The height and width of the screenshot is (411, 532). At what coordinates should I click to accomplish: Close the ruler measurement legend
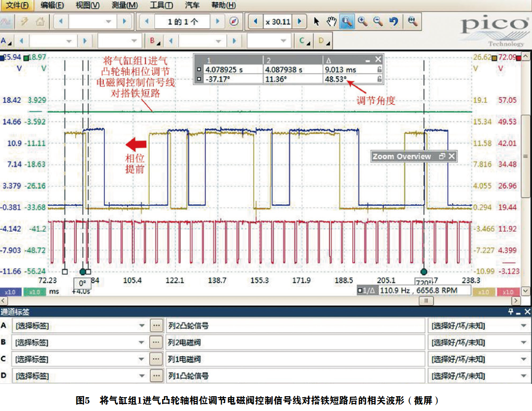(378, 60)
